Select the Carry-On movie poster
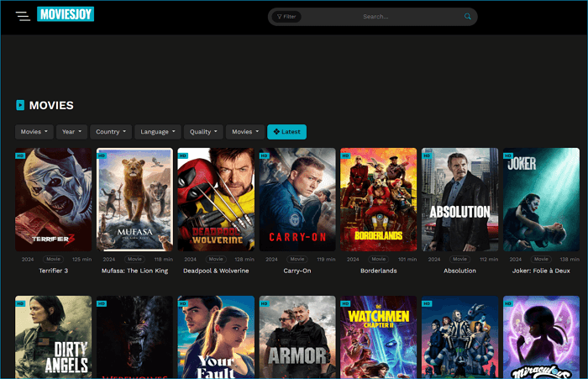Image resolution: width=588 pixels, height=379 pixels. pos(297,200)
